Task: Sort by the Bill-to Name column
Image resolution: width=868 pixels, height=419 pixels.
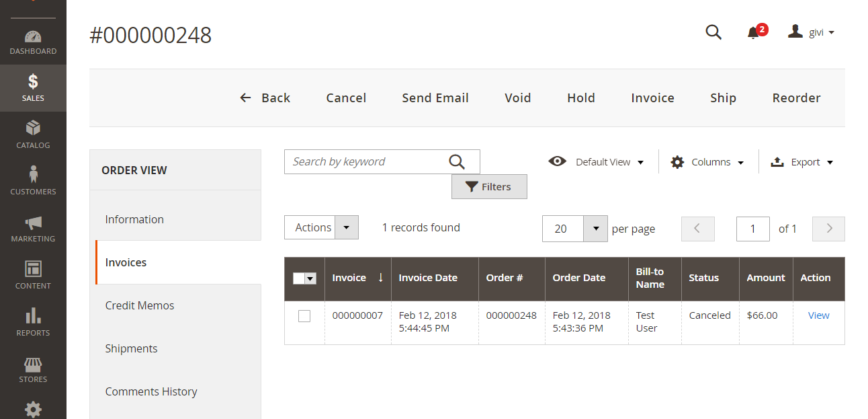Action: click(x=655, y=278)
